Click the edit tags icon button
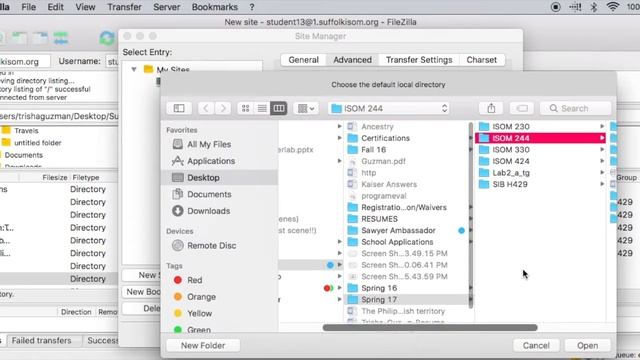Viewport: 640px width, 360px height. 522,108
